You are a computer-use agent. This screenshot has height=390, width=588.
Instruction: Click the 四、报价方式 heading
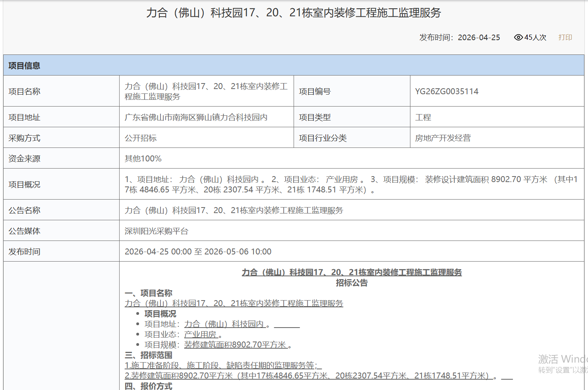pos(148,386)
